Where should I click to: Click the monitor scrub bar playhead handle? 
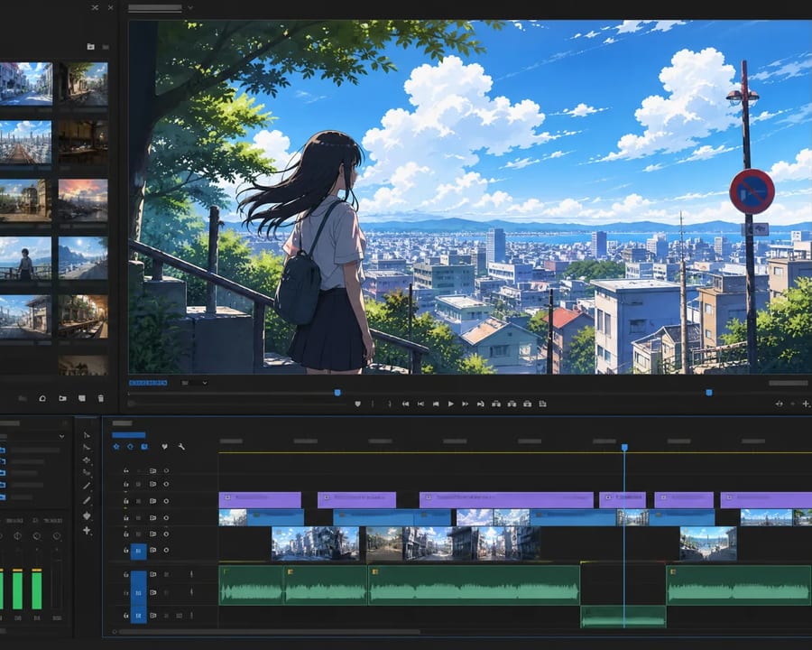[337, 393]
